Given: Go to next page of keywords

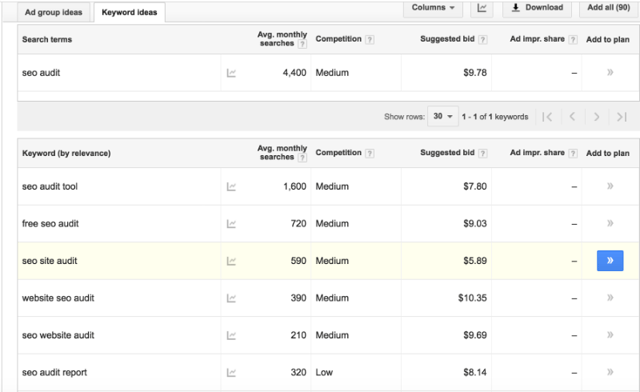Looking at the screenshot, I should [x=596, y=117].
